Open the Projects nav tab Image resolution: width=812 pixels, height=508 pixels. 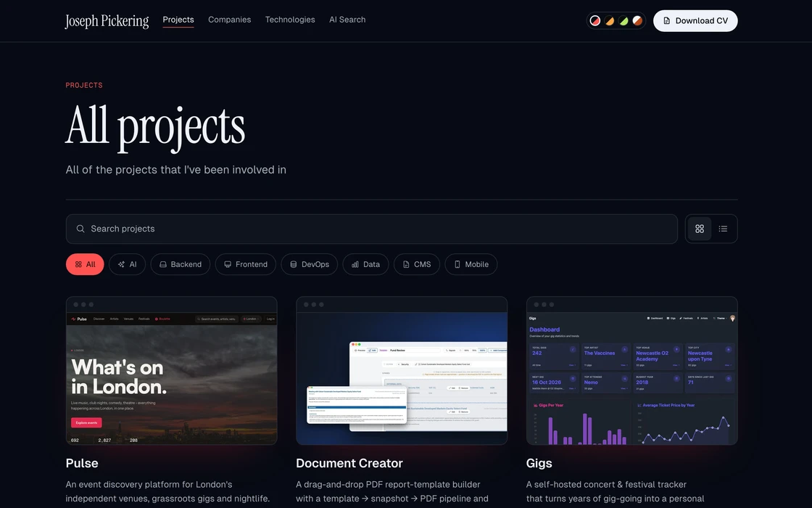178,20
